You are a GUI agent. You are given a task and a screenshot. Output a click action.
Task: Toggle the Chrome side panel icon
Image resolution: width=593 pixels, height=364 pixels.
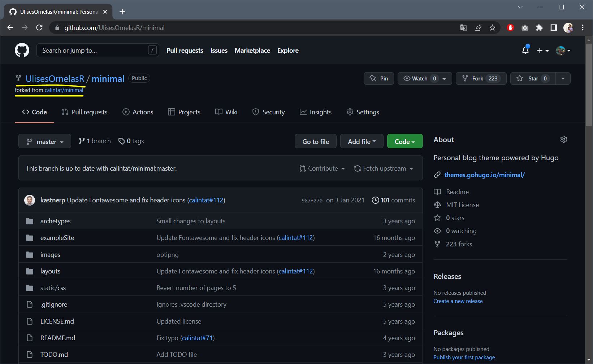554,28
